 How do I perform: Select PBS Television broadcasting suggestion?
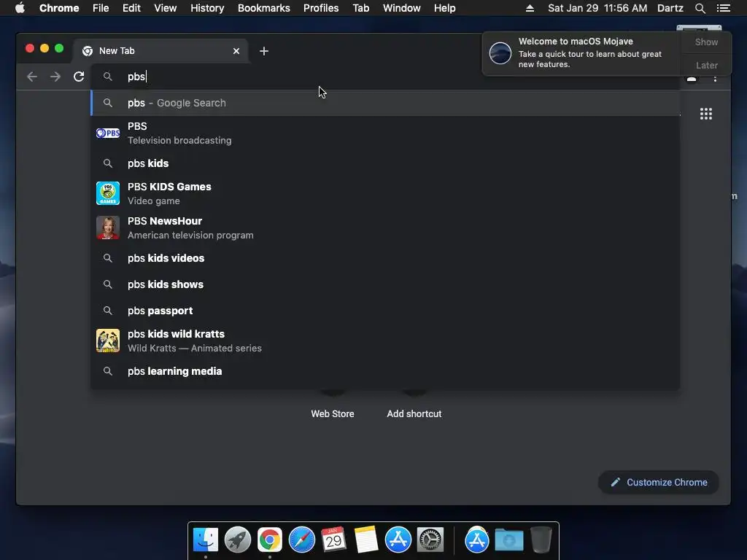point(385,133)
